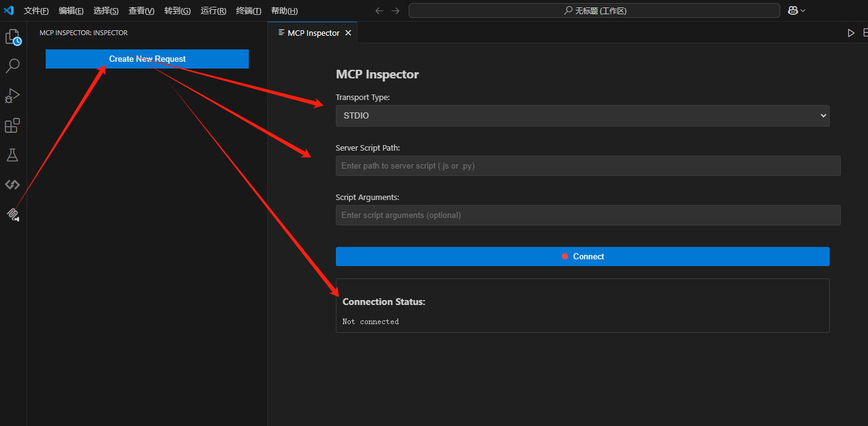Focus the Server Script Path input
868x426 pixels.
point(588,165)
